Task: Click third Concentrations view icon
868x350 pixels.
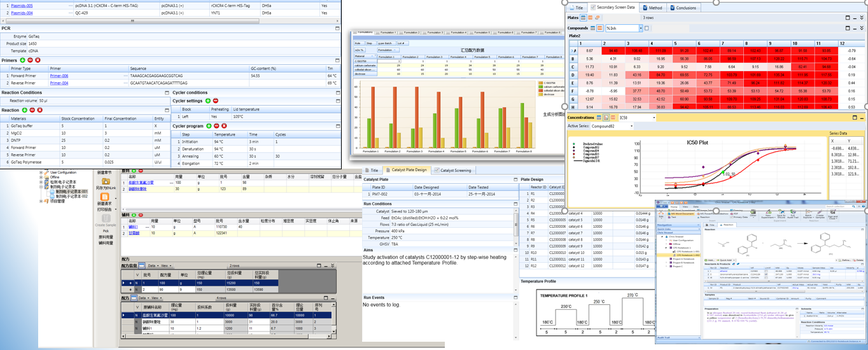Action: click(612, 118)
